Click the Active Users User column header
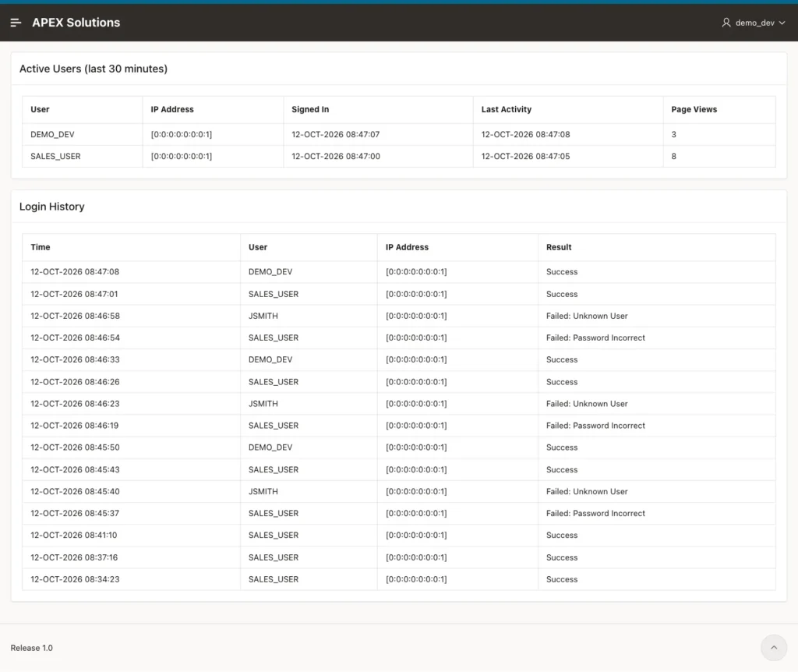The image size is (798, 672). (40, 109)
